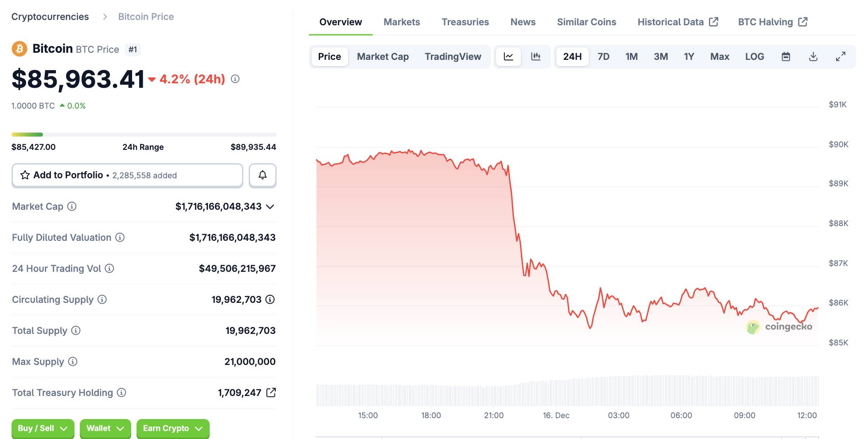Image resolution: width=868 pixels, height=439 pixels.
Task: Select the line chart view icon
Action: [x=508, y=56]
